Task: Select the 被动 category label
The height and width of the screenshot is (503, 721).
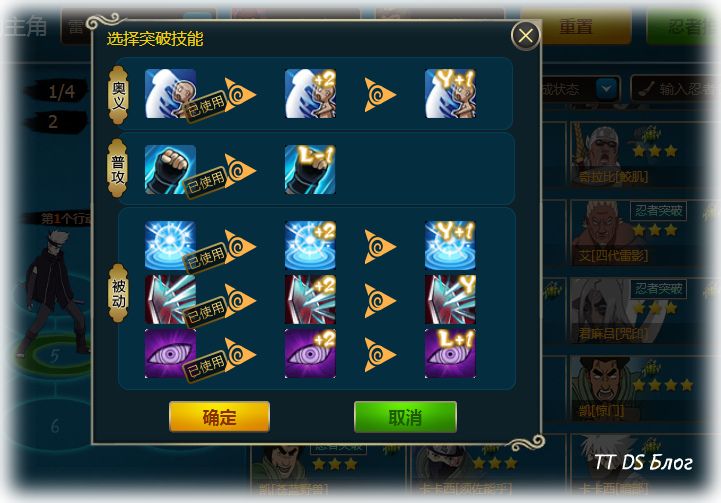Action: click(118, 292)
